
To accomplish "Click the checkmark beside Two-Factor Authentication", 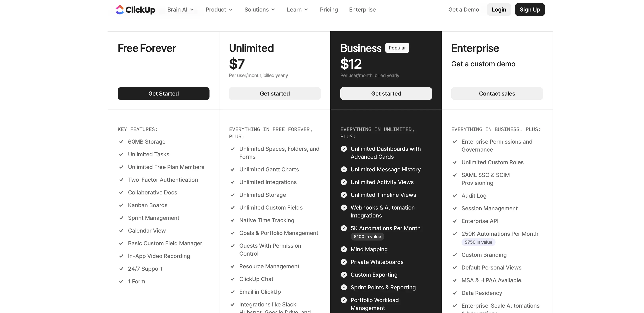I will 121,180.
